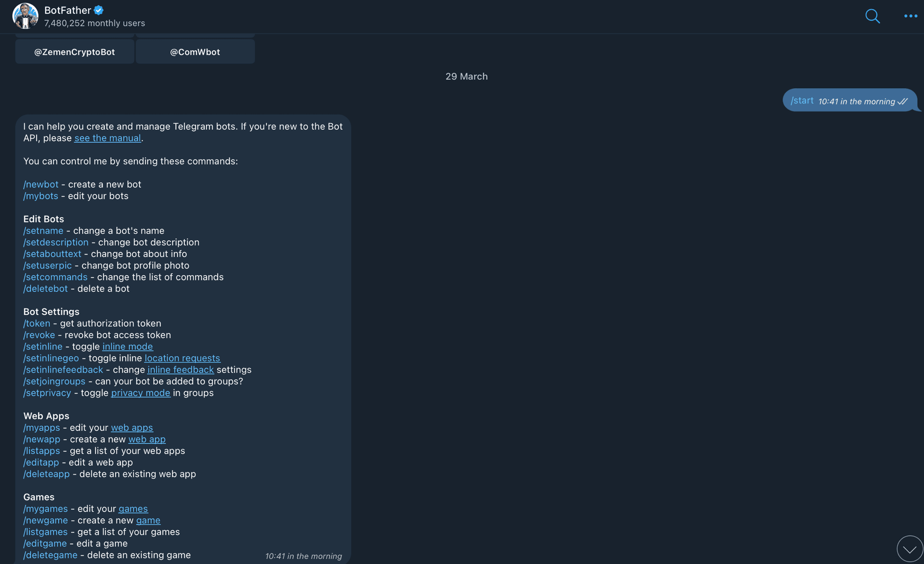Click the 'Bot Settings' section heading
Viewport: 924px width, 564px height.
51,311
